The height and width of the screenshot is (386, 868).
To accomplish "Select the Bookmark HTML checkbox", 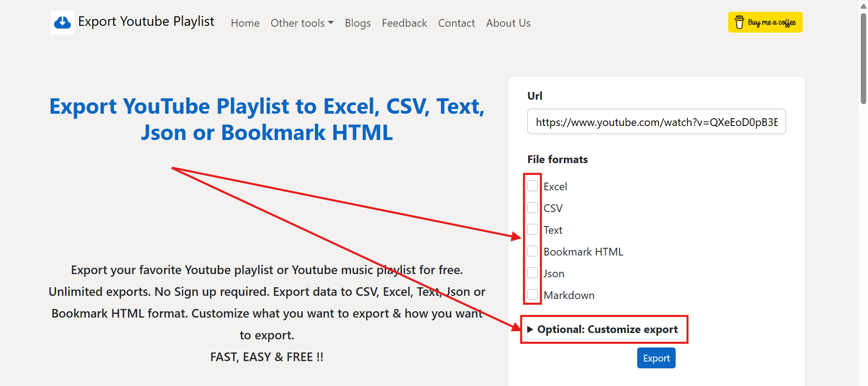I will click(533, 251).
